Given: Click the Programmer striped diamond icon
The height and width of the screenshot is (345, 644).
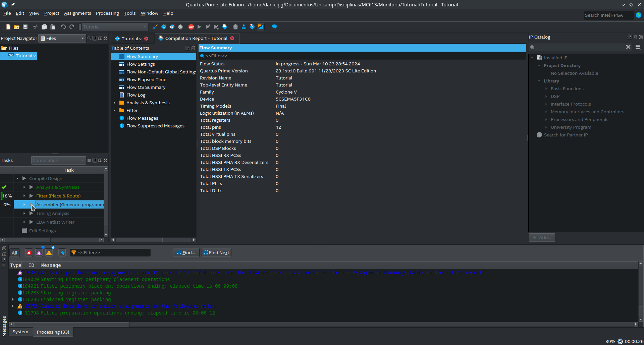Looking at the screenshot, I should 252,27.
